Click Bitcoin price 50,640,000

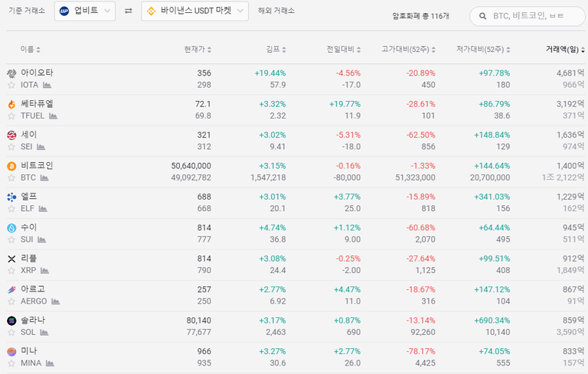(x=191, y=166)
